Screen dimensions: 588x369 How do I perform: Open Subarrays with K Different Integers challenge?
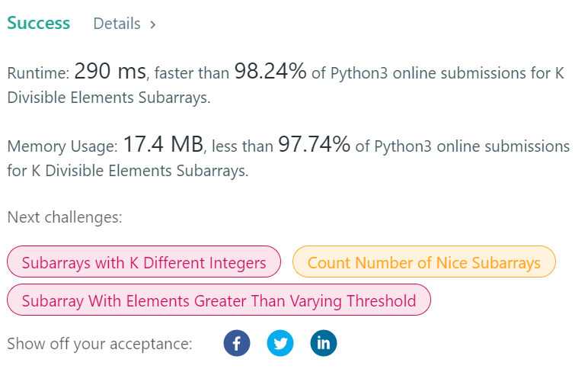tap(144, 263)
